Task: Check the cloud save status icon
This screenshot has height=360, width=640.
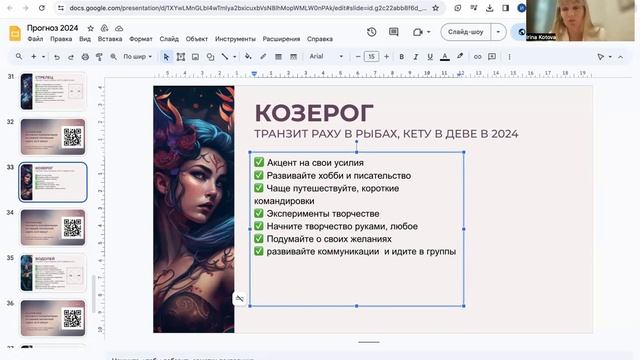Action: [x=119, y=28]
